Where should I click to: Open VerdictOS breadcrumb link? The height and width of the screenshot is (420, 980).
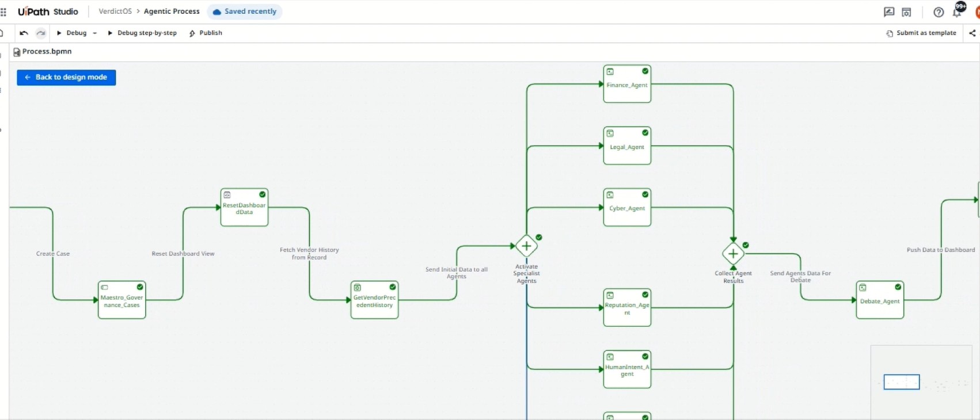coord(115,12)
